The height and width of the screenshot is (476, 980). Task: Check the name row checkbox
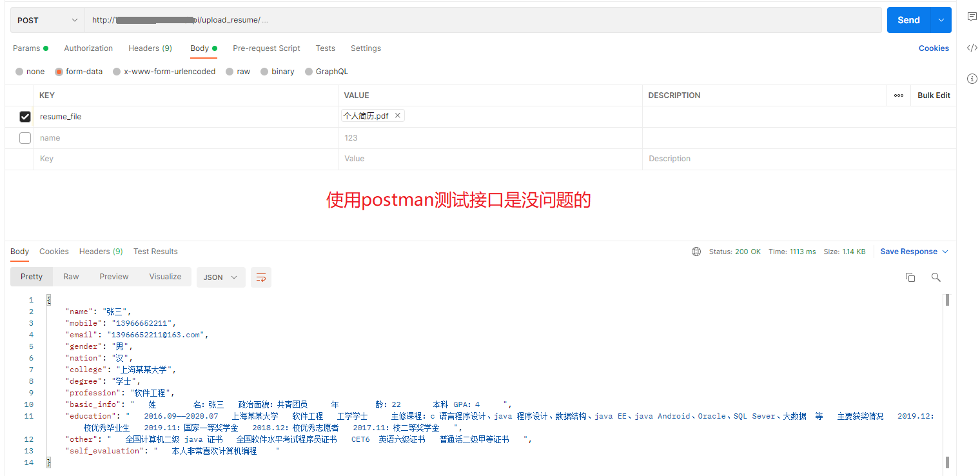click(x=25, y=138)
